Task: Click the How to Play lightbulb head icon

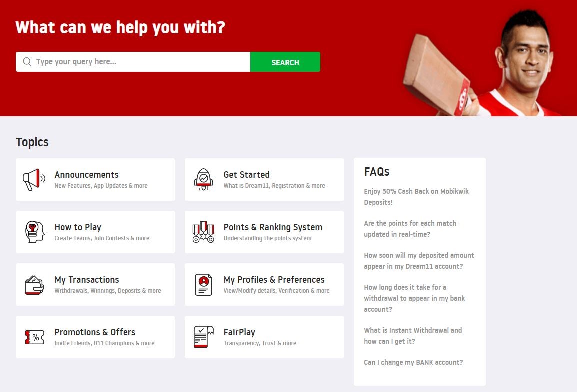Action: click(x=34, y=232)
